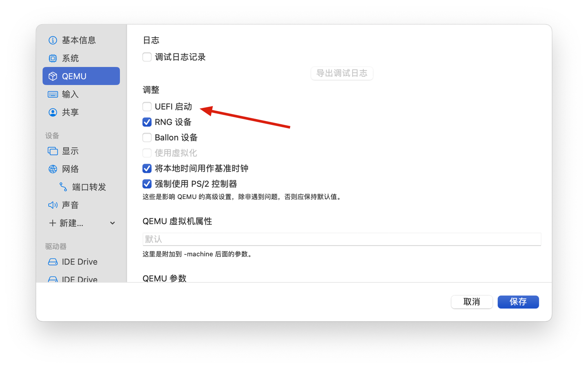This screenshot has width=588, height=369.
Task: Select the QEMU sidebar section
Action: click(x=81, y=76)
